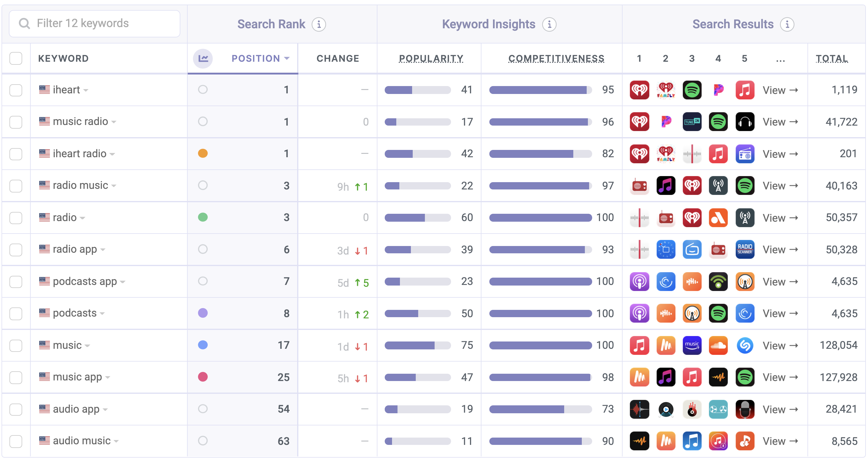Check the select-all keywords checkbox

pos(16,59)
